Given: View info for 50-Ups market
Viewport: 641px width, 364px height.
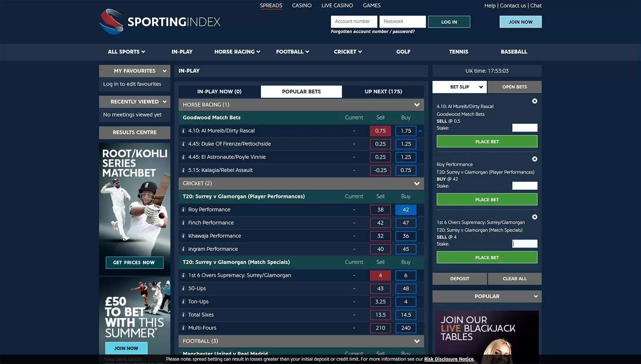Looking at the screenshot, I should click(183, 289).
